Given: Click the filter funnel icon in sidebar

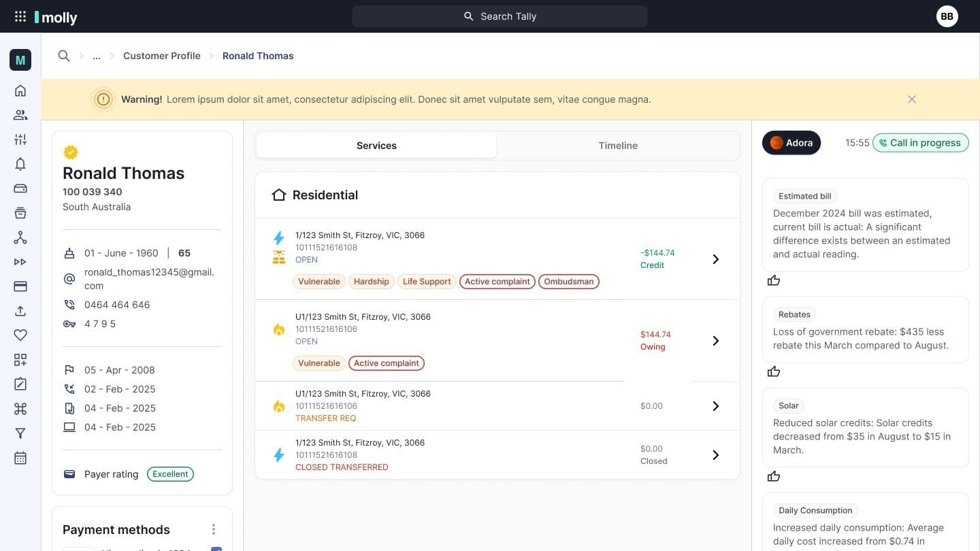Looking at the screenshot, I should point(20,433).
